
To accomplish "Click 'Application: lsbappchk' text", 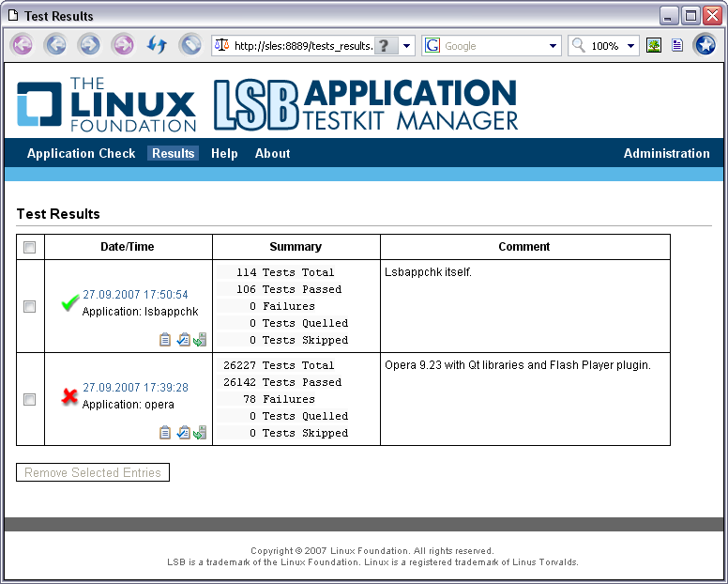I will pos(140,312).
